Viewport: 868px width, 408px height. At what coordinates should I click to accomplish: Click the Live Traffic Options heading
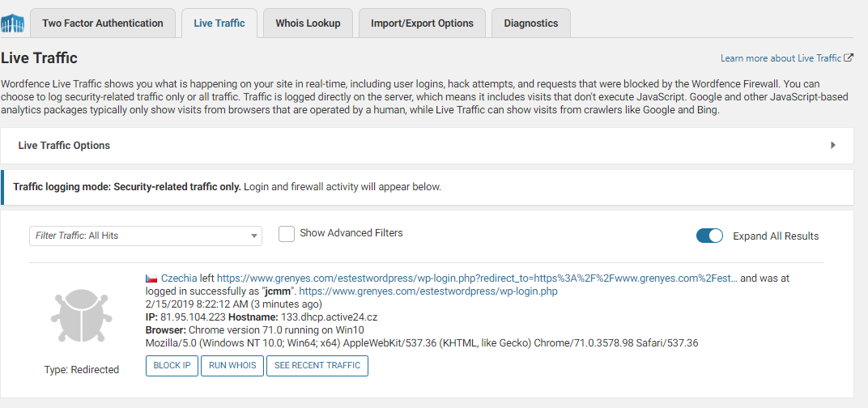(64, 146)
